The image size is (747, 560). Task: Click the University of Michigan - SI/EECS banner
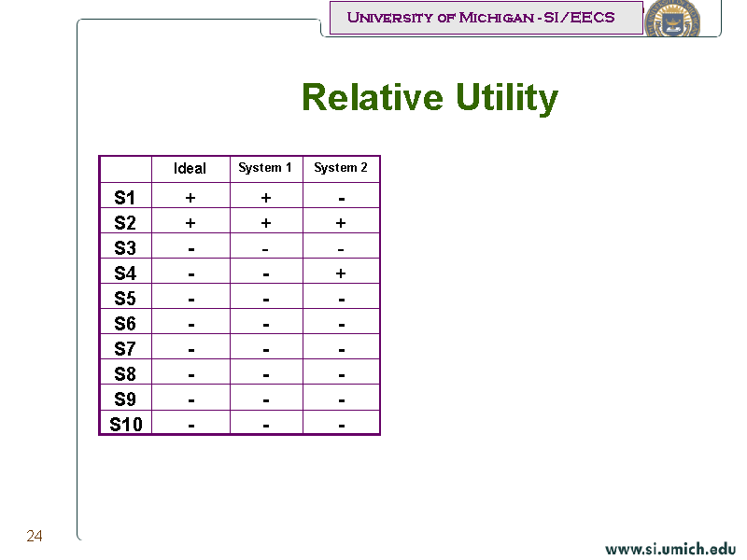486,18
